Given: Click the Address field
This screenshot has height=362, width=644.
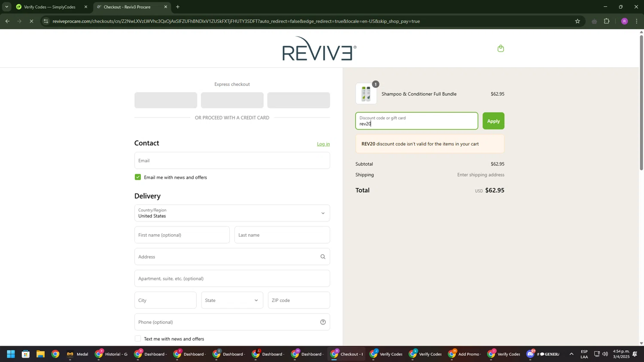Looking at the screenshot, I should [232, 257].
